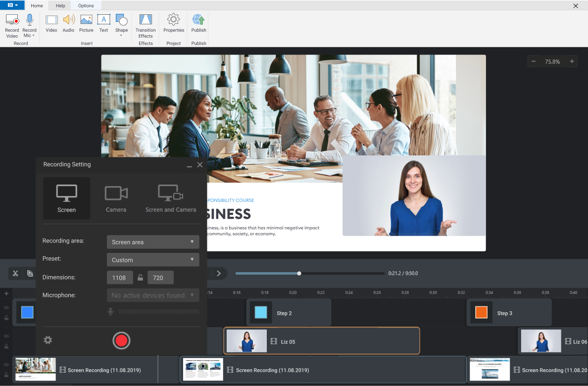Toggle layer visibility with the eye icon
This screenshot has height=386, width=588.
[6, 307]
